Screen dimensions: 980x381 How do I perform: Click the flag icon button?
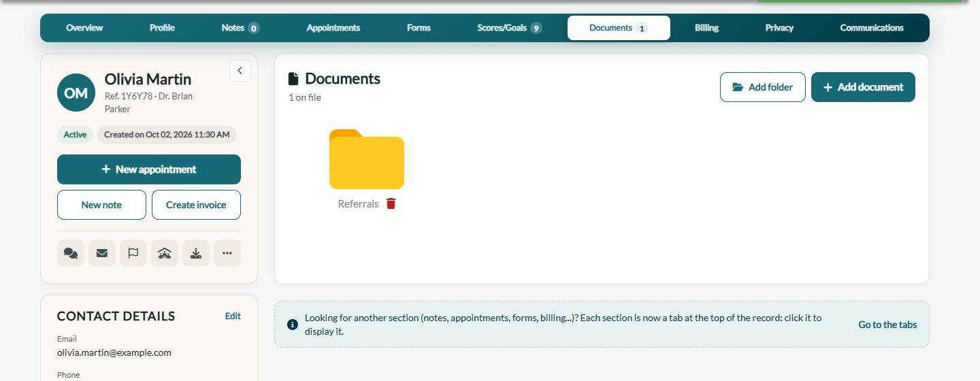click(133, 253)
